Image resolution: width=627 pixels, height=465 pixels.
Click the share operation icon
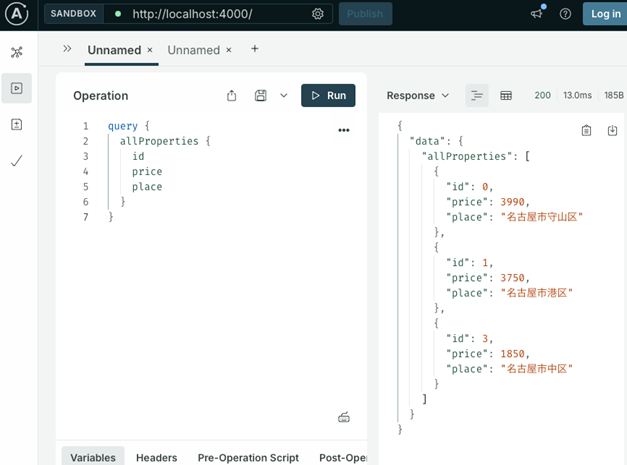tap(232, 96)
